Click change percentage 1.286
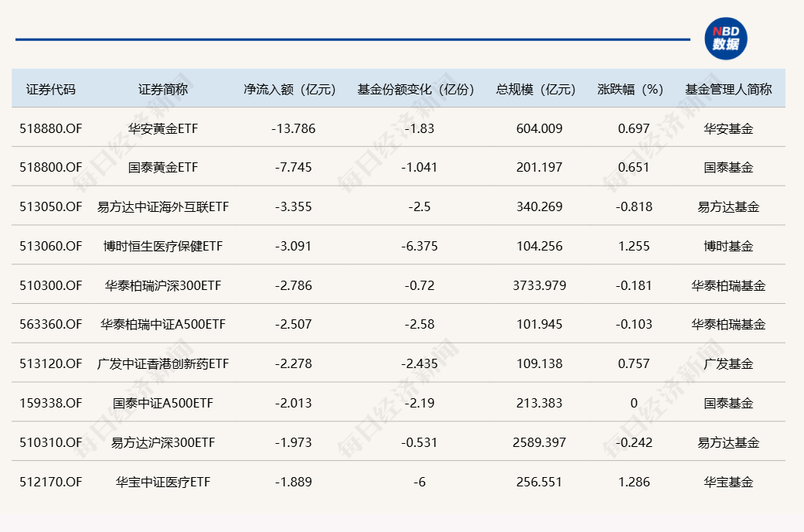804x532 pixels. pyautogui.click(x=634, y=482)
